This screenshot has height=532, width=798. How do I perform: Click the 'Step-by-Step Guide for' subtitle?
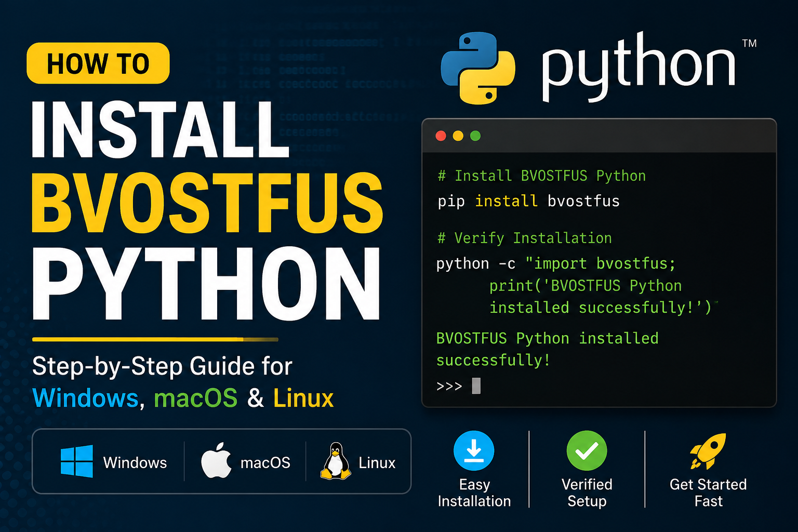pos(162,366)
